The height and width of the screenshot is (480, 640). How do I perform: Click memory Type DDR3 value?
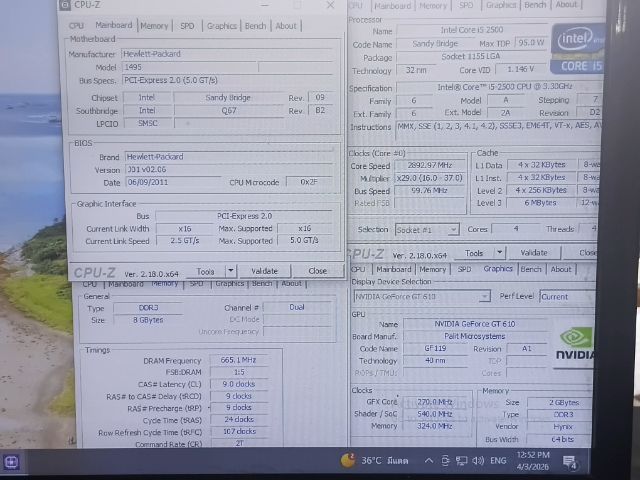pyautogui.click(x=148, y=308)
